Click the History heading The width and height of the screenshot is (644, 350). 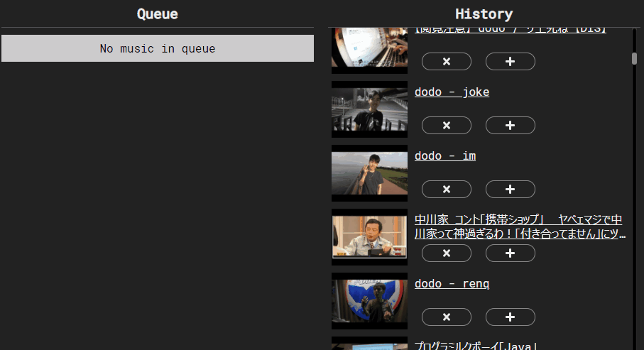pos(484,14)
